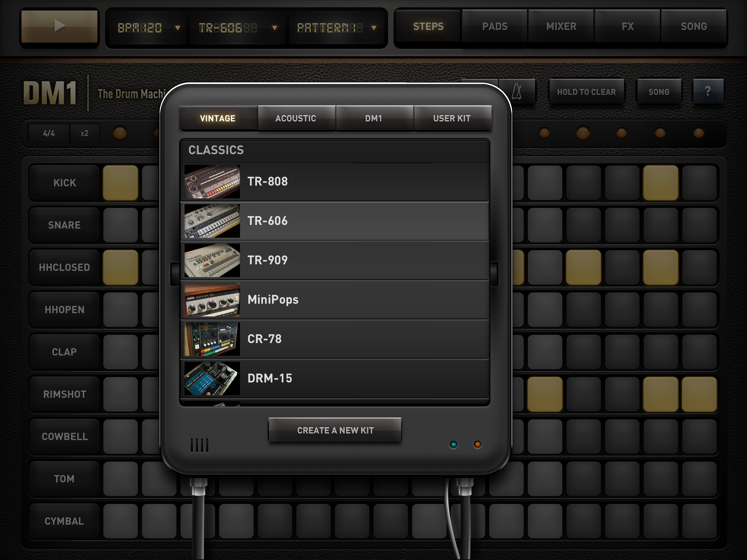The width and height of the screenshot is (747, 560).
Task: Toggle first KICK step pad
Action: click(120, 183)
